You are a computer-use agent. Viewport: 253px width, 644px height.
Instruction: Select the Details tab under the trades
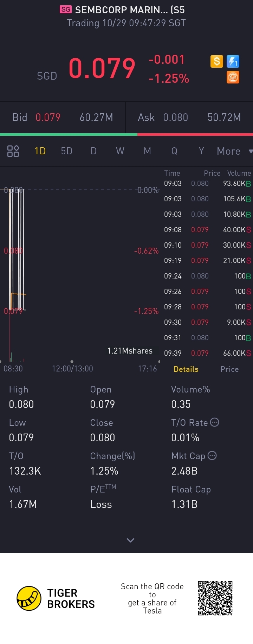(186, 369)
